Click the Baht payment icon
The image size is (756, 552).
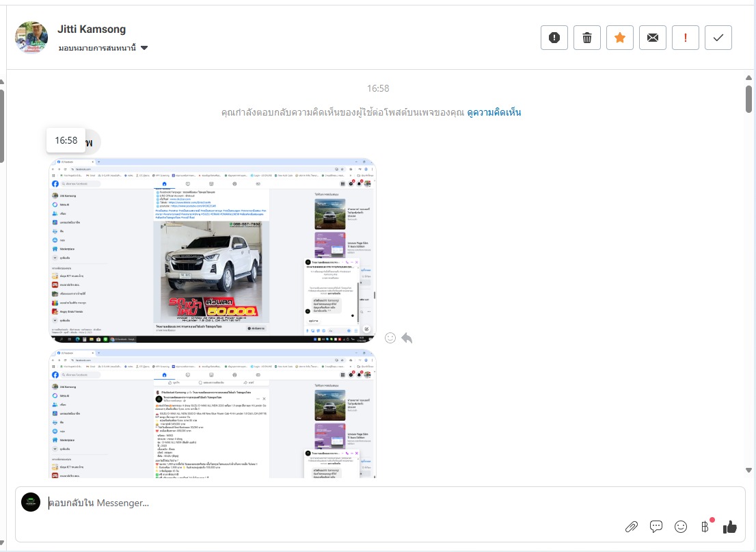tap(705, 527)
